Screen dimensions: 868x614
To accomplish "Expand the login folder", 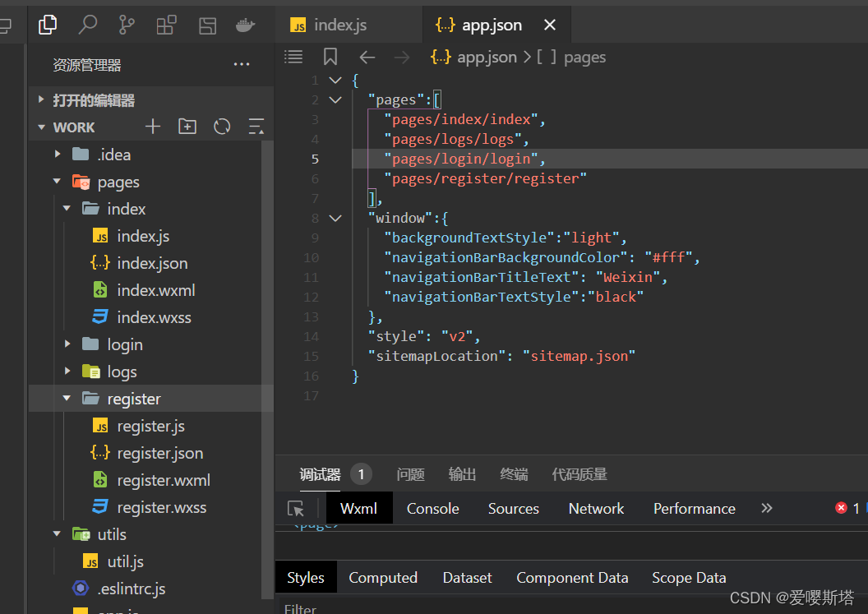I will click(x=125, y=344).
